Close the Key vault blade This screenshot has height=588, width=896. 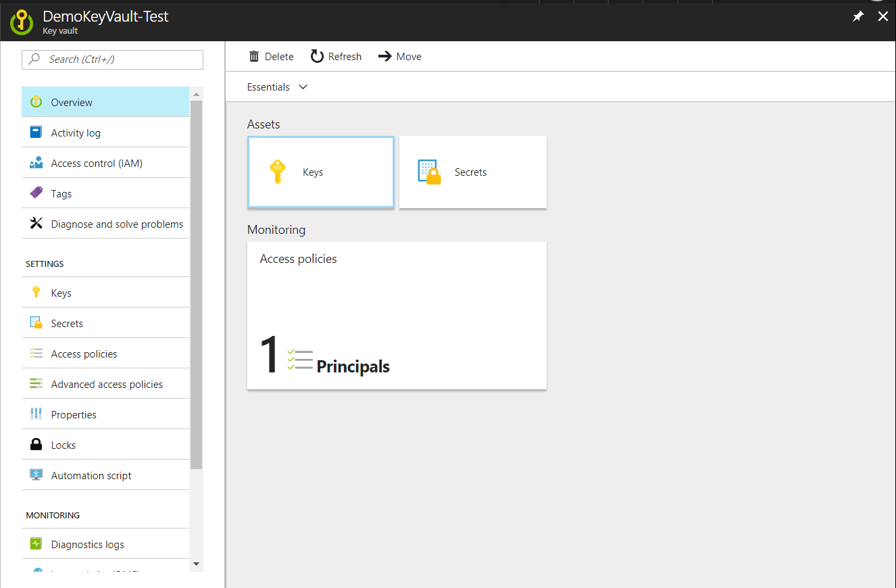(882, 17)
